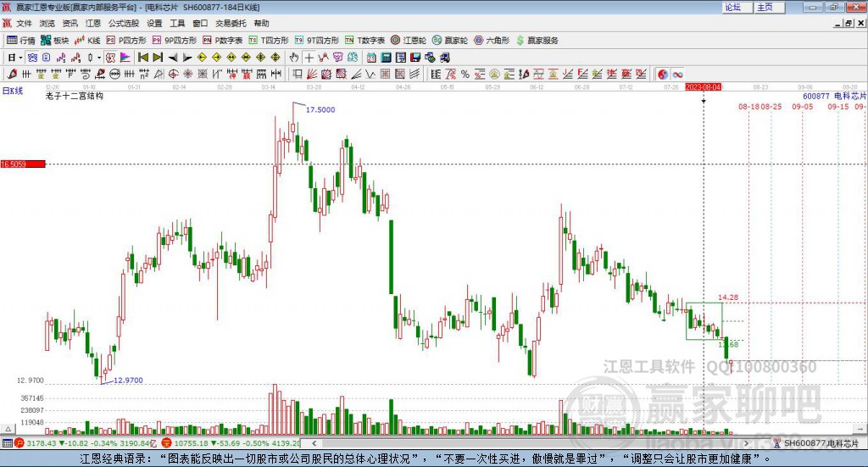Screen dimensions: 868x467
Task: Open the 工具 menu
Action: click(x=177, y=23)
